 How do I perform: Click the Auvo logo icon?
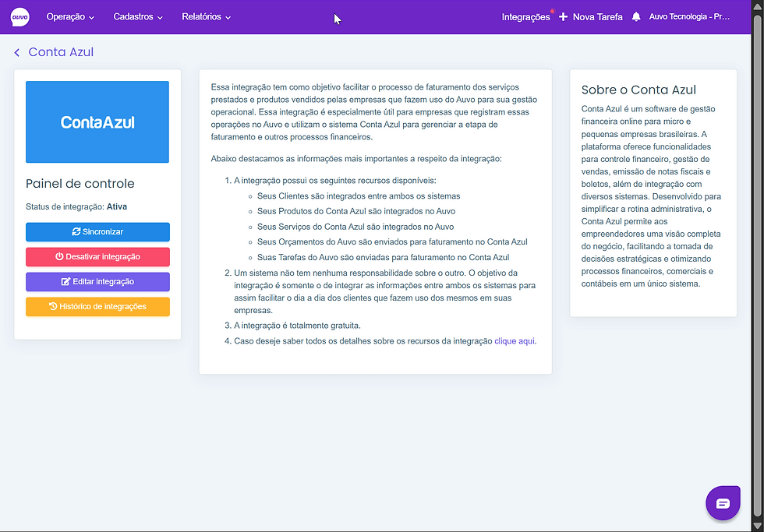(20, 17)
